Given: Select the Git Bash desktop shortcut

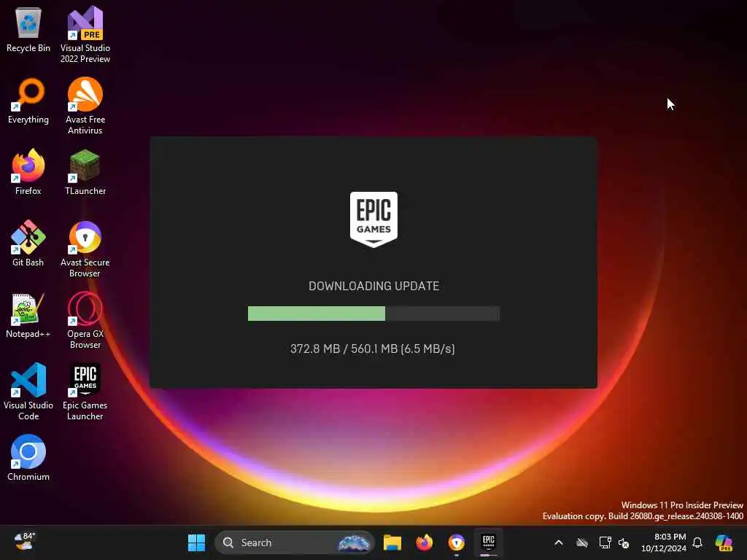Looking at the screenshot, I should coord(28,244).
